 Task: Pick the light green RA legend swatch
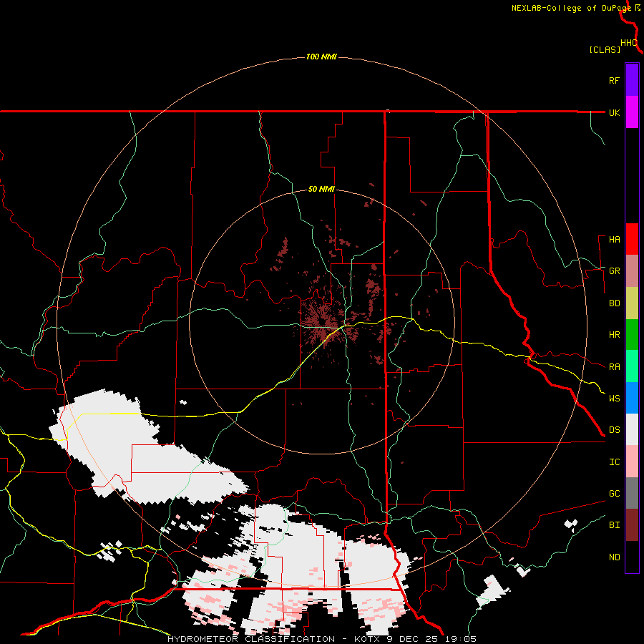[x=632, y=366]
